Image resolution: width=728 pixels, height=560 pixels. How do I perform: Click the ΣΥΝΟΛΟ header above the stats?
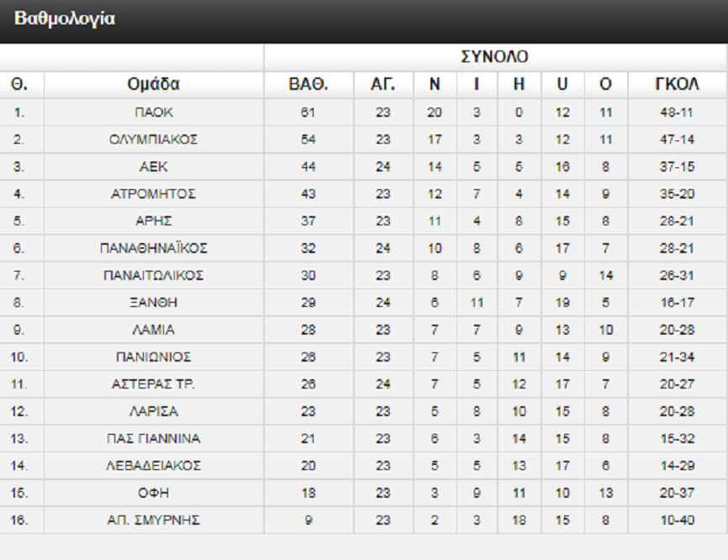(x=495, y=57)
